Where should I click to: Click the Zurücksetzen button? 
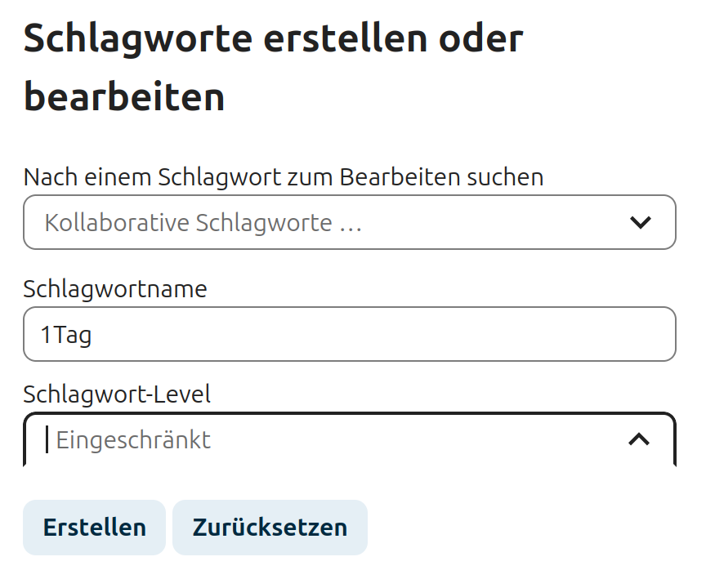pyautogui.click(x=270, y=528)
